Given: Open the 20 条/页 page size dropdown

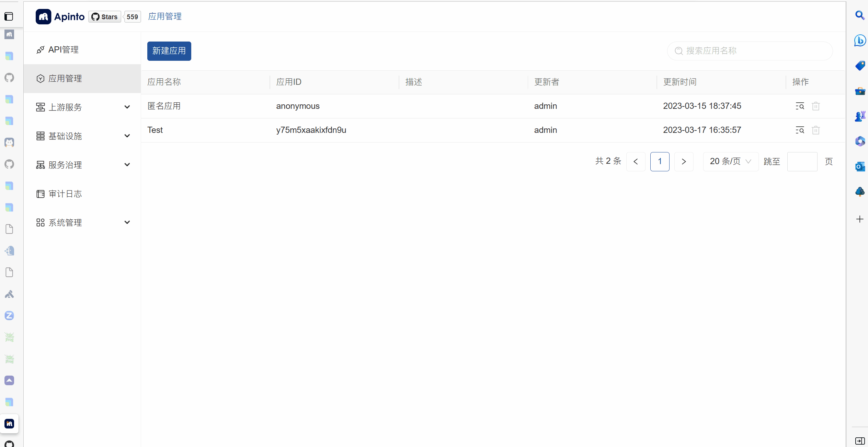Looking at the screenshot, I should [730, 161].
